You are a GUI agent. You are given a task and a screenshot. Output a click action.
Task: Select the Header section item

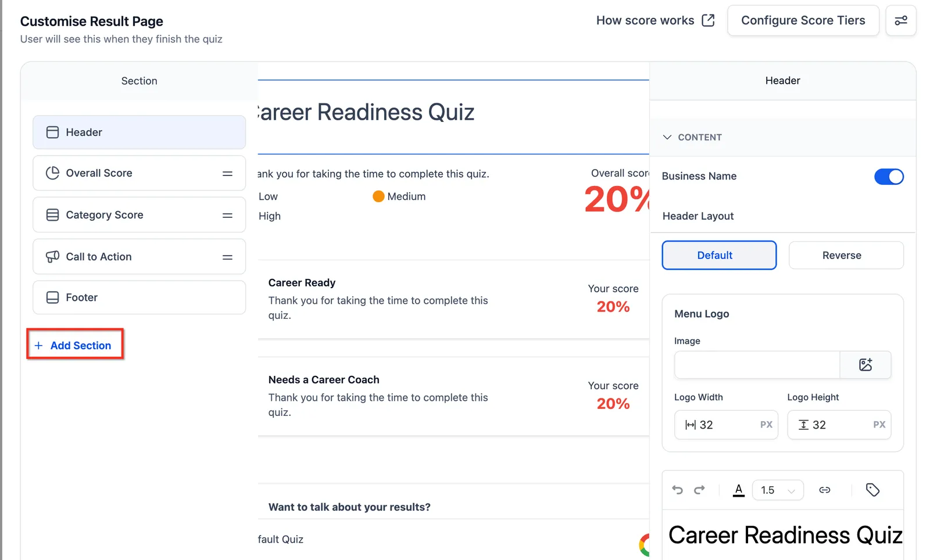(139, 132)
